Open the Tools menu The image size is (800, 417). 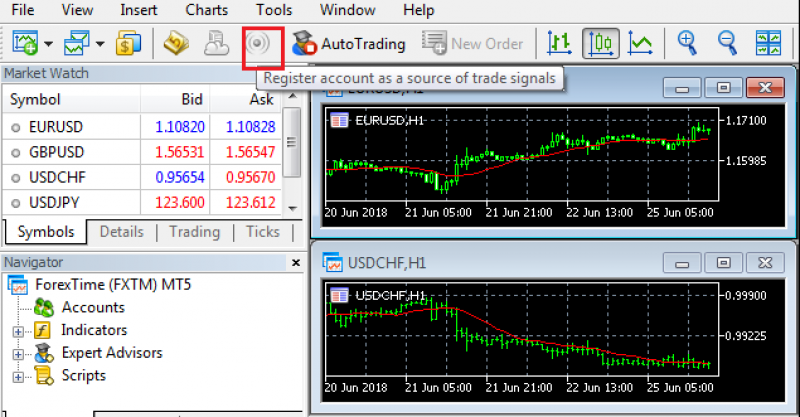pos(274,10)
